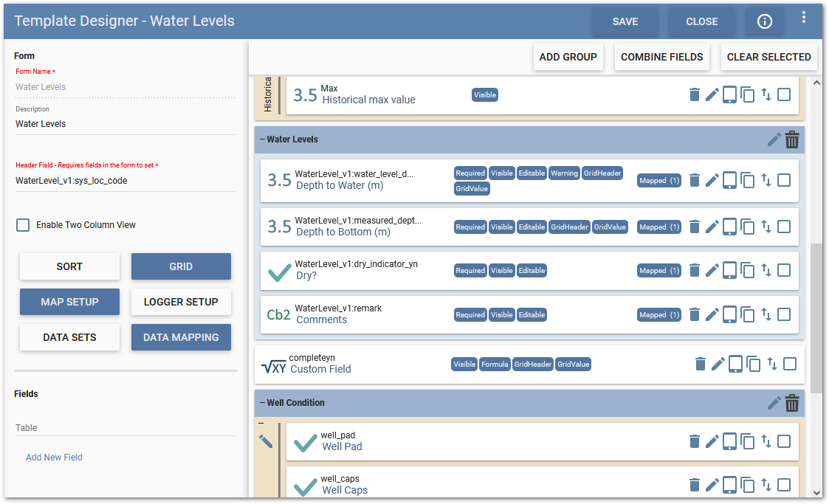Click the Formula tag on Custom Field
Viewport: 829px width, 504px height.
(x=495, y=365)
